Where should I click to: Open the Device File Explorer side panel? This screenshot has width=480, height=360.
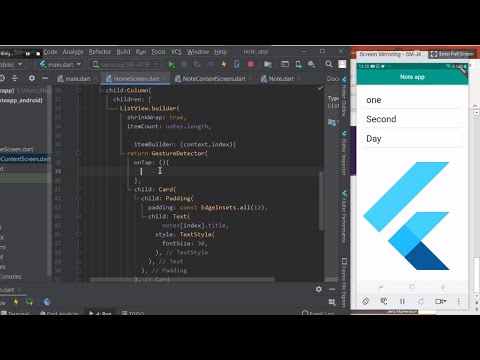click(344, 283)
